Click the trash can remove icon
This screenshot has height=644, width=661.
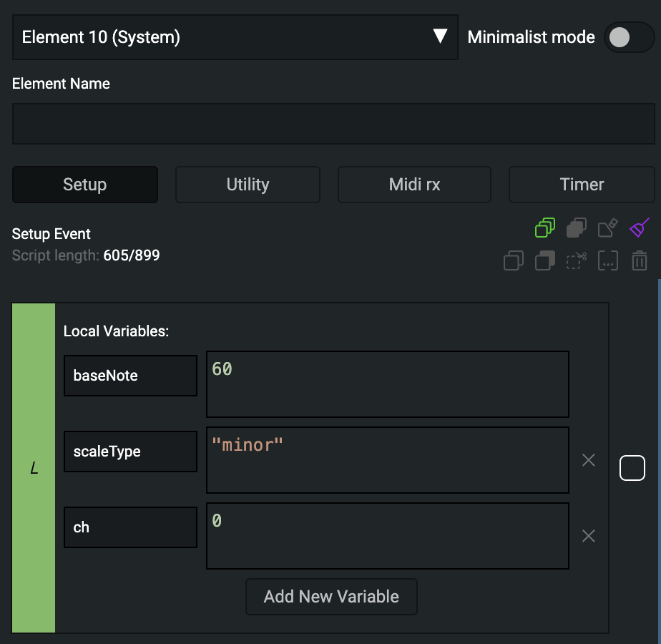[x=639, y=260]
